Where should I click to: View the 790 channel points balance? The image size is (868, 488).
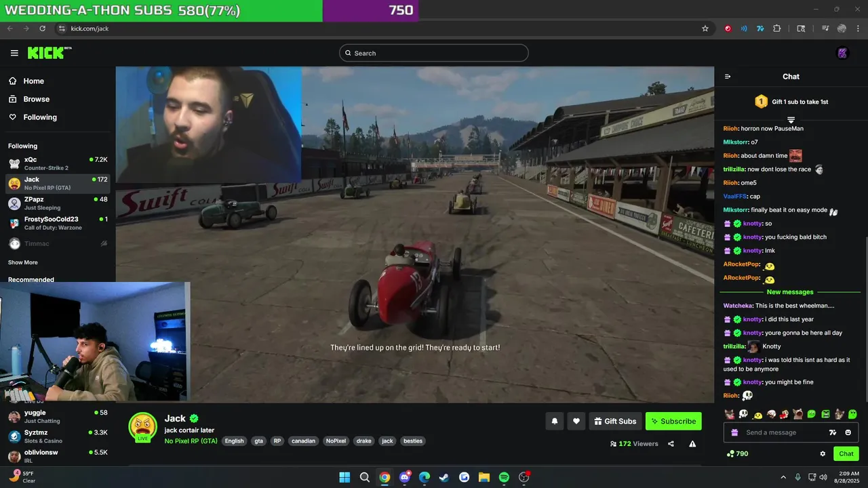click(738, 453)
